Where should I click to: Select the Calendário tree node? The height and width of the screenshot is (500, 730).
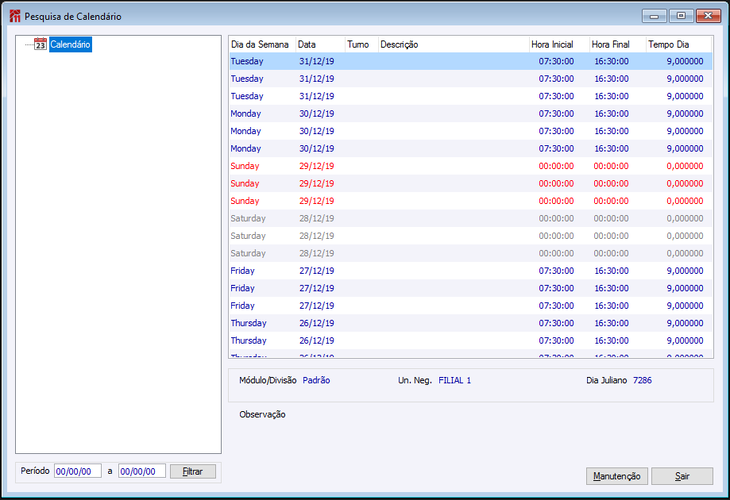coord(70,45)
